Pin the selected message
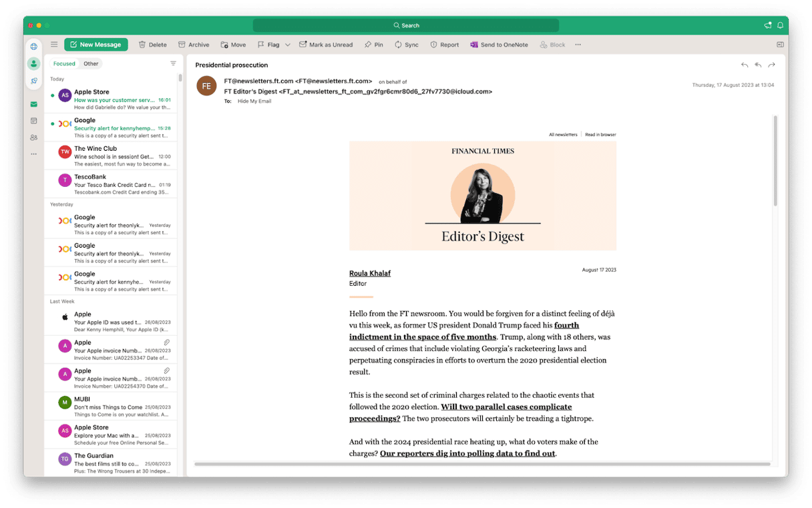The width and height of the screenshot is (812, 508). pyautogui.click(x=374, y=45)
